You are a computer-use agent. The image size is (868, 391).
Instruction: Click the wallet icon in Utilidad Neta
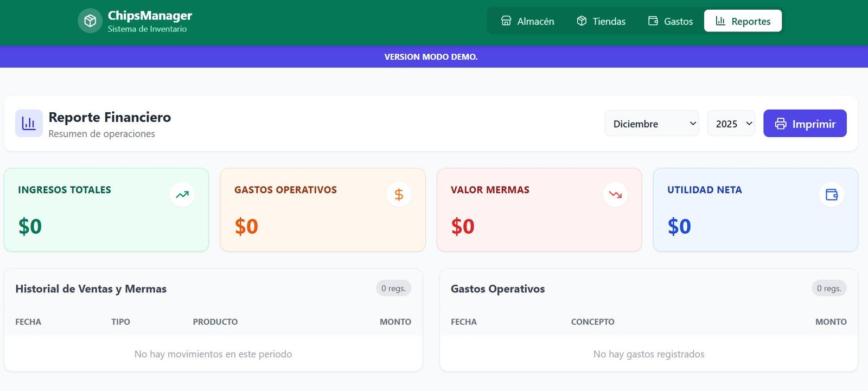click(x=831, y=195)
